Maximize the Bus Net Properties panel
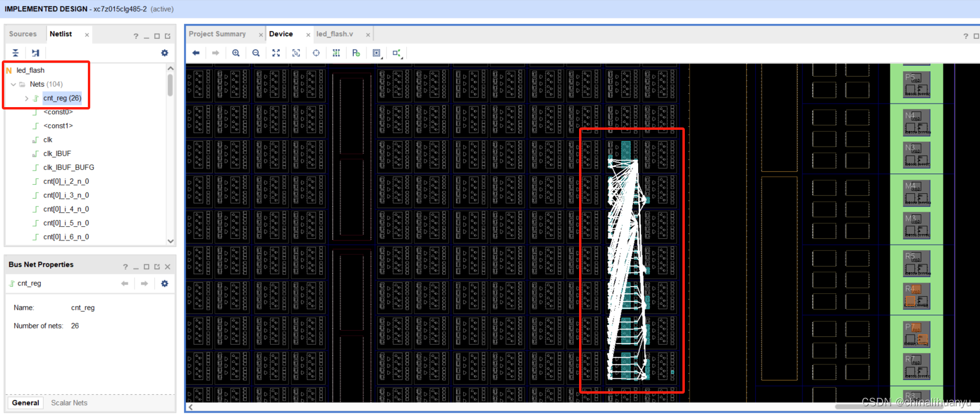 click(146, 267)
